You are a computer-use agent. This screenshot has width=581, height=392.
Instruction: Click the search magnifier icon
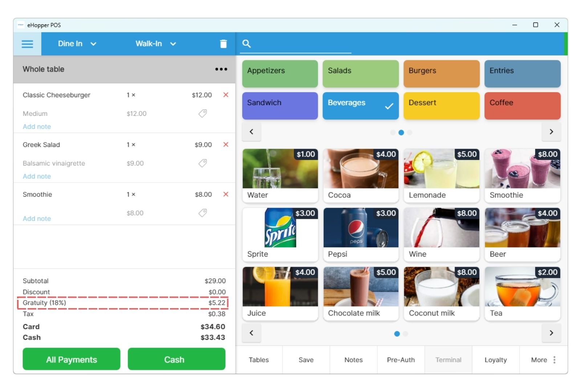247,44
